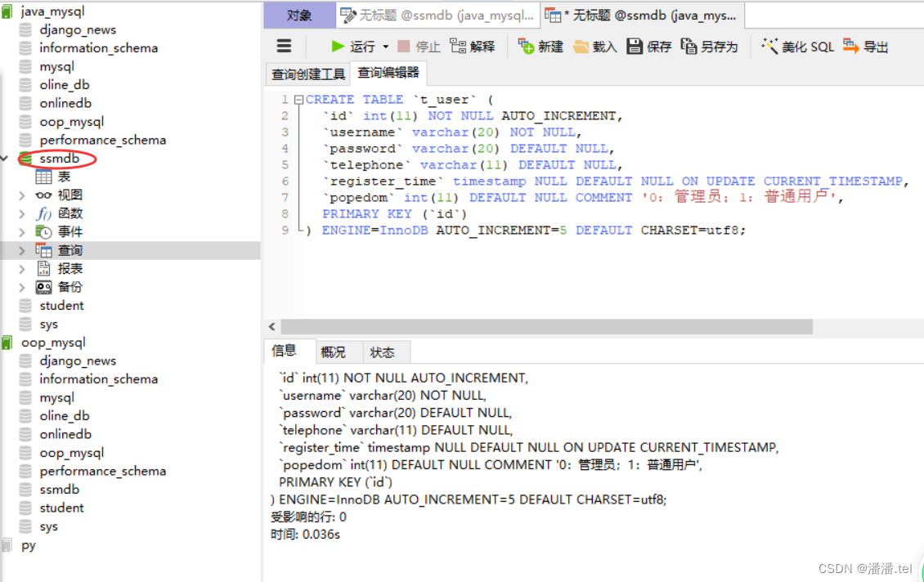
Task: Click PRIMARY KEY line in the editor
Action: pos(394,214)
